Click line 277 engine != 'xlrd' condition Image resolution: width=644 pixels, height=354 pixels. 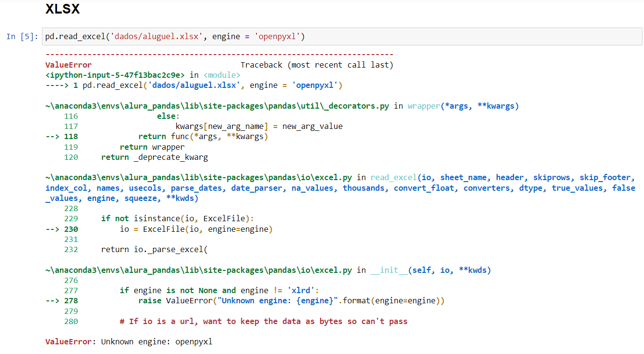[220, 291]
